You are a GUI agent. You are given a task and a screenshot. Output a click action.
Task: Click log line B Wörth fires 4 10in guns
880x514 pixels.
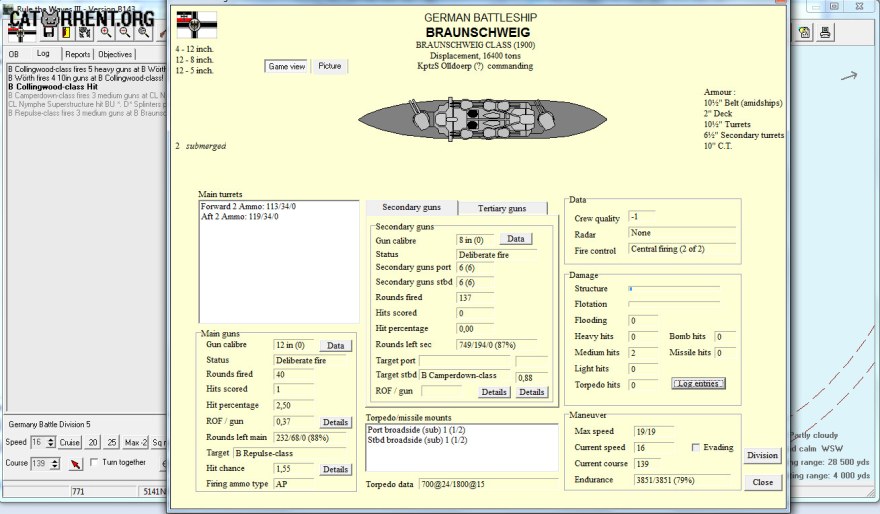(x=86, y=78)
